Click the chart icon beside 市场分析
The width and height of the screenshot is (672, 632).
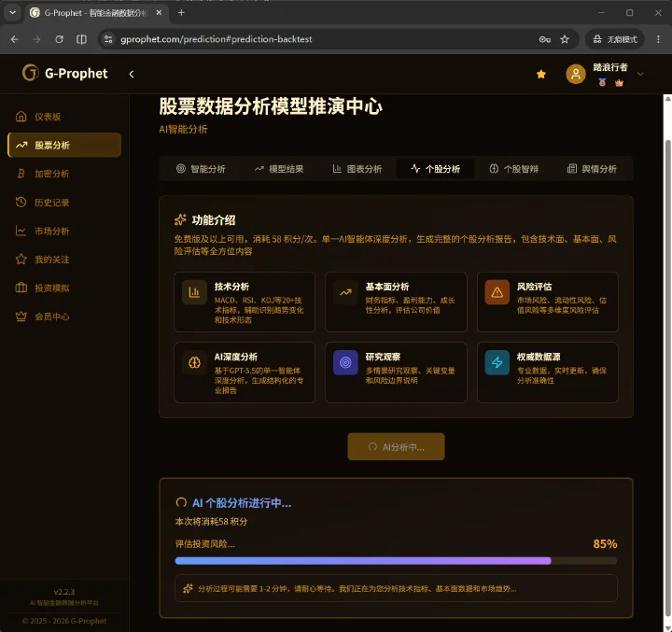pyautogui.click(x=21, y=231)
